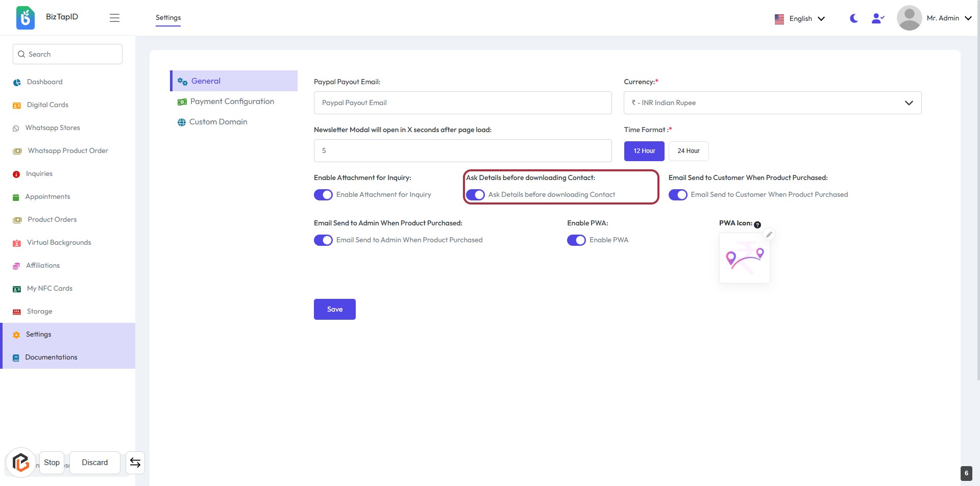Click the swap arrows icon near Discard
This screenshot has width=980, height=486.
click(x=135, y=463)
